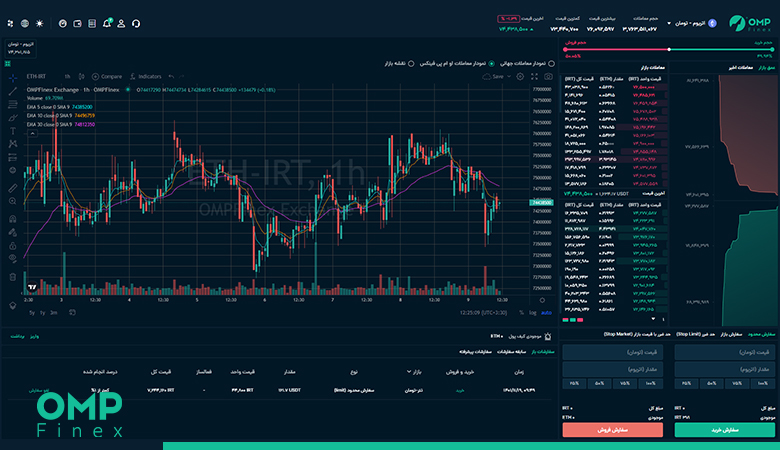Click the buy price (Toman) input field

click(x=724, y=352)
